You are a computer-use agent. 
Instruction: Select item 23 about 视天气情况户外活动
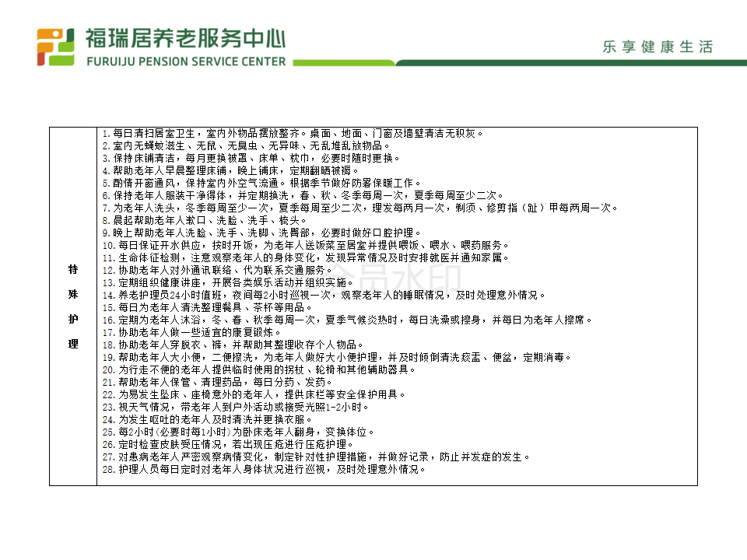pos(235,407)
